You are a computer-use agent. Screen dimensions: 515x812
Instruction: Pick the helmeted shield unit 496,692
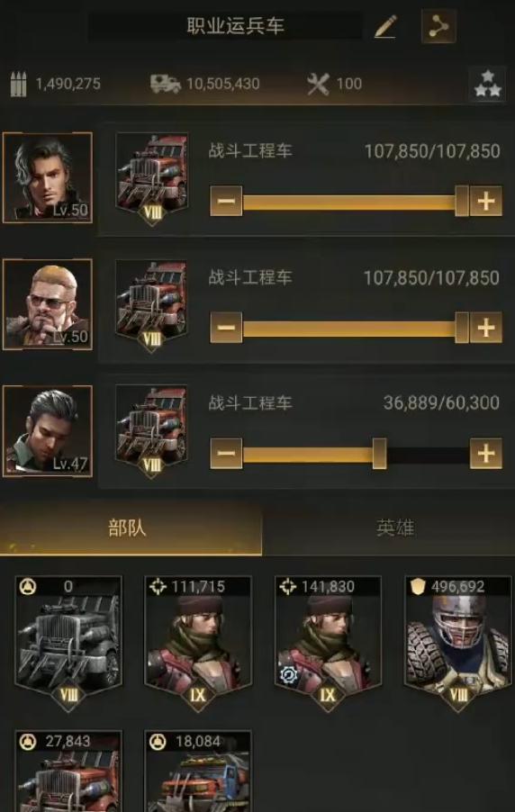click(458, 642)
